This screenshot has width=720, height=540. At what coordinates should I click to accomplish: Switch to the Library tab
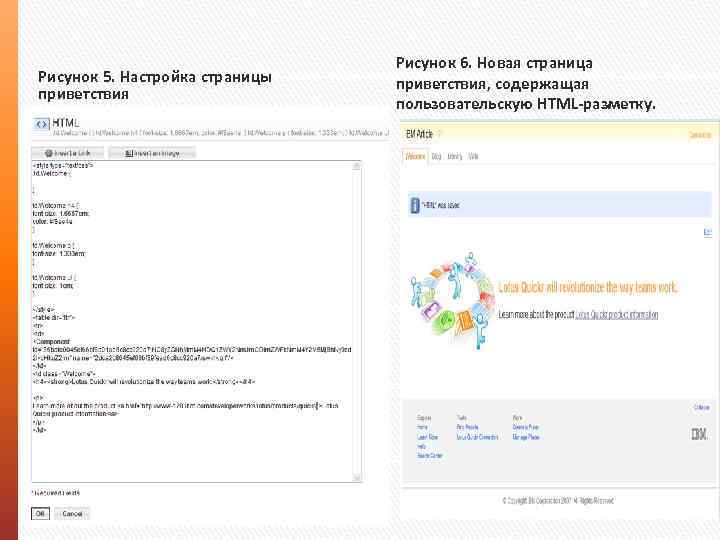pyautogui.click(x=455, y=157)
